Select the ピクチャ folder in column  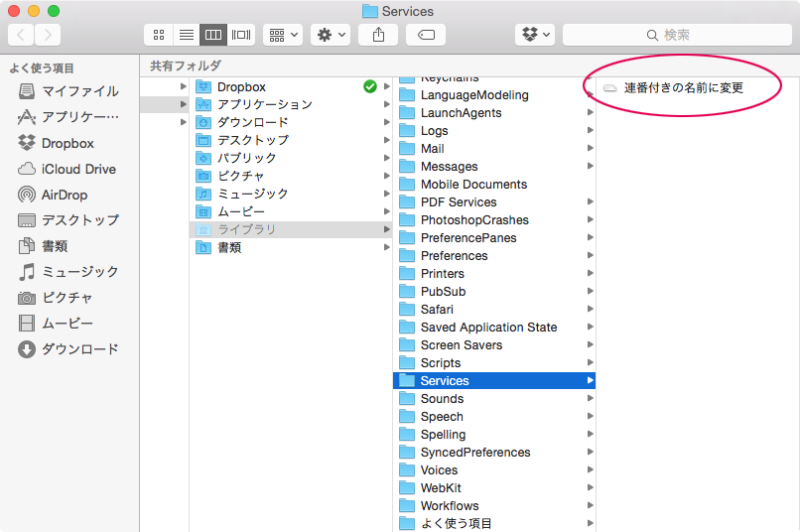291,176
